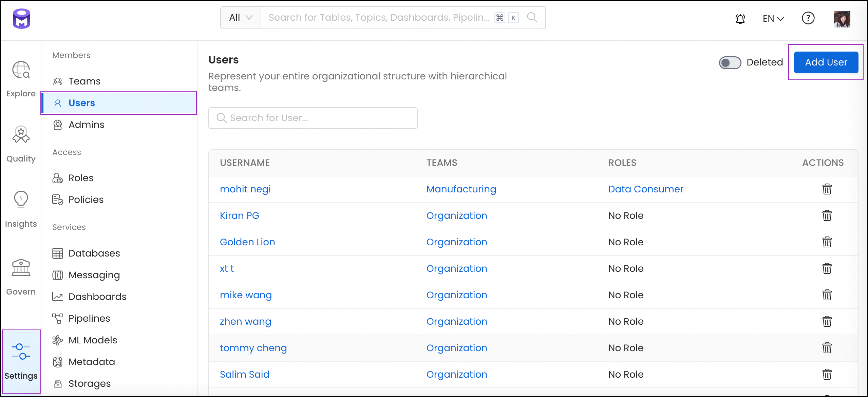868x397 pixels.
Task: Open Admins in the Members menu
Action: click(119, 125)
